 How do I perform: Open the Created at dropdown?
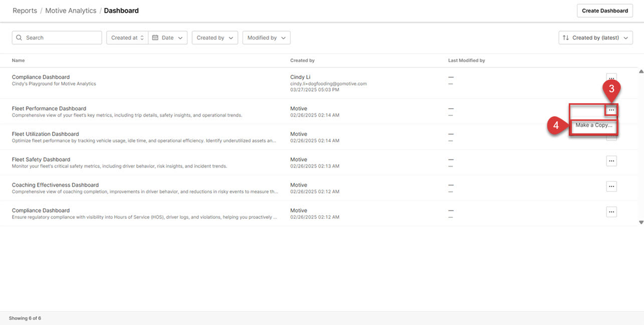tap(127, 38)
